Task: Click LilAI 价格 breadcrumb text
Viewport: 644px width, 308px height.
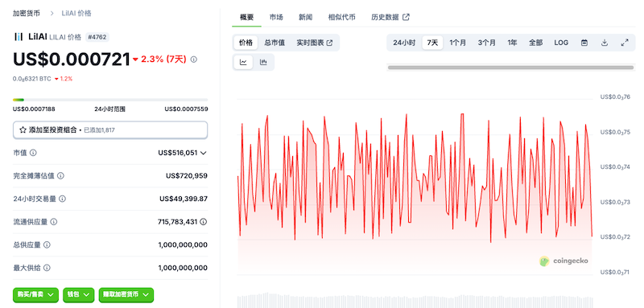Action: click(76, 13)
